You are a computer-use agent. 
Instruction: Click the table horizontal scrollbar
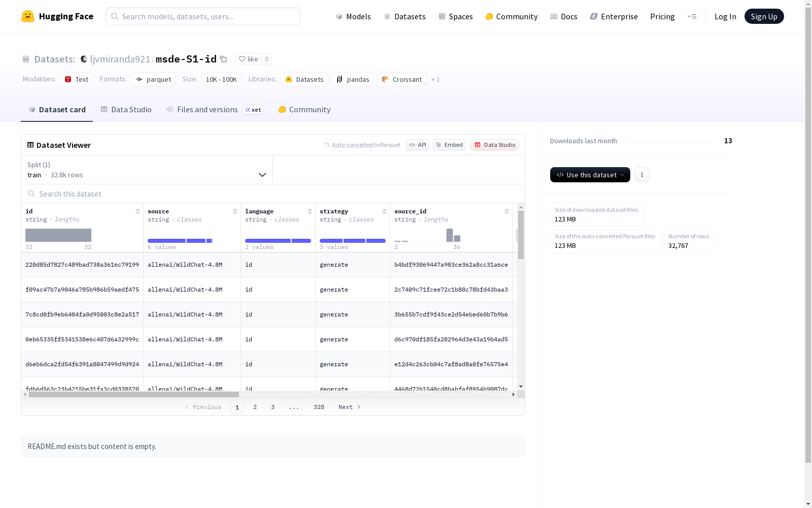tap(134, 394)
